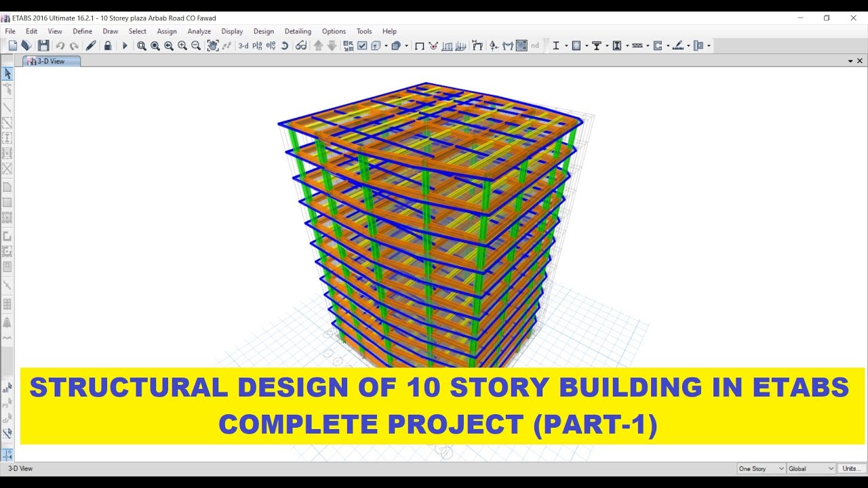Click the 'ps' previous selection icon
This screenshot has width=868, height=488.
point(7,403)
